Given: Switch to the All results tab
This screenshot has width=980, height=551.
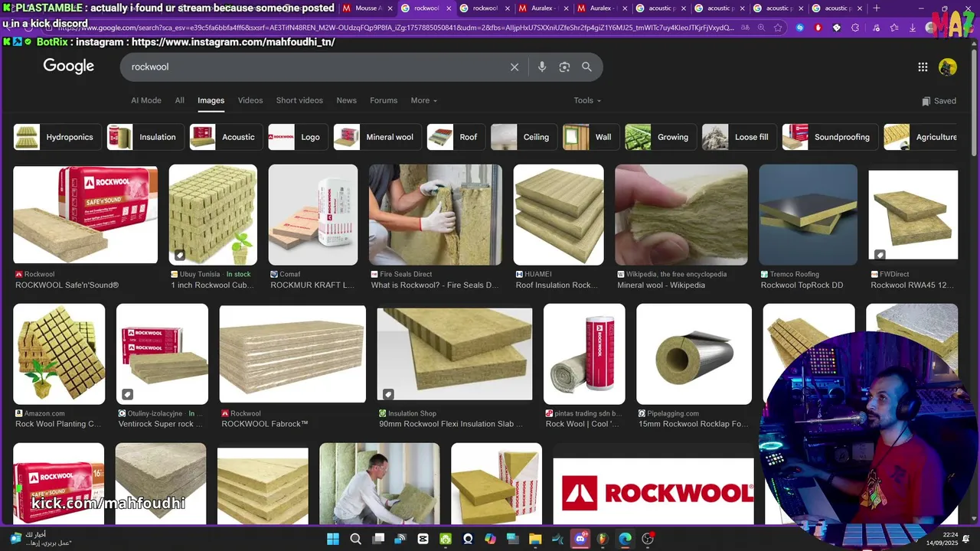Looking at the screenshot, I should tap(179, 100).
